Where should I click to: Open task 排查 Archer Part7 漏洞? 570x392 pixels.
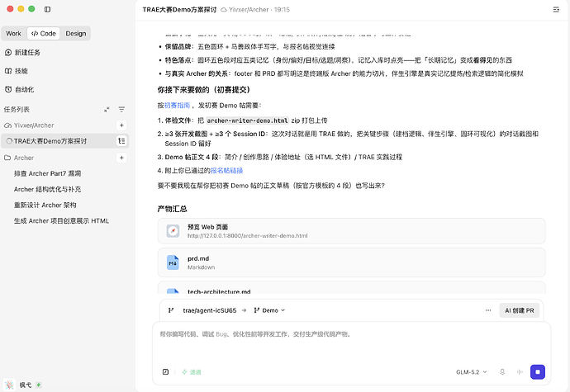[x=47, y=173]
